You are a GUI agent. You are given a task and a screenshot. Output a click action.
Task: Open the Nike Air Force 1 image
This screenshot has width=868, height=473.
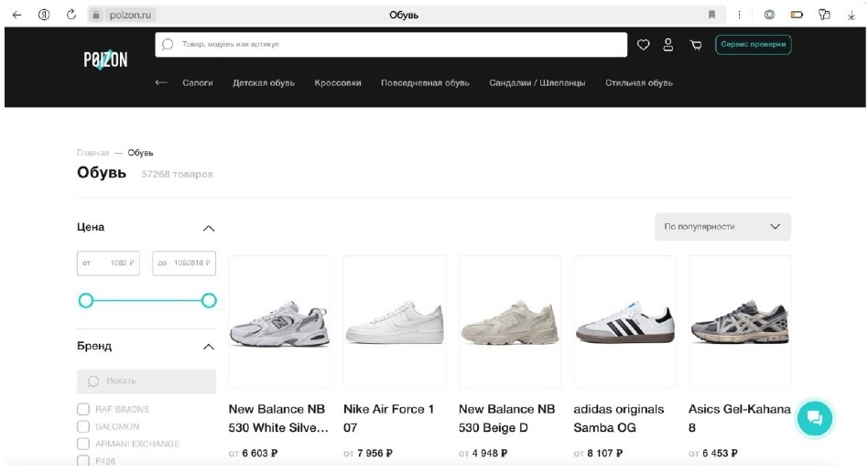point(395,321)
